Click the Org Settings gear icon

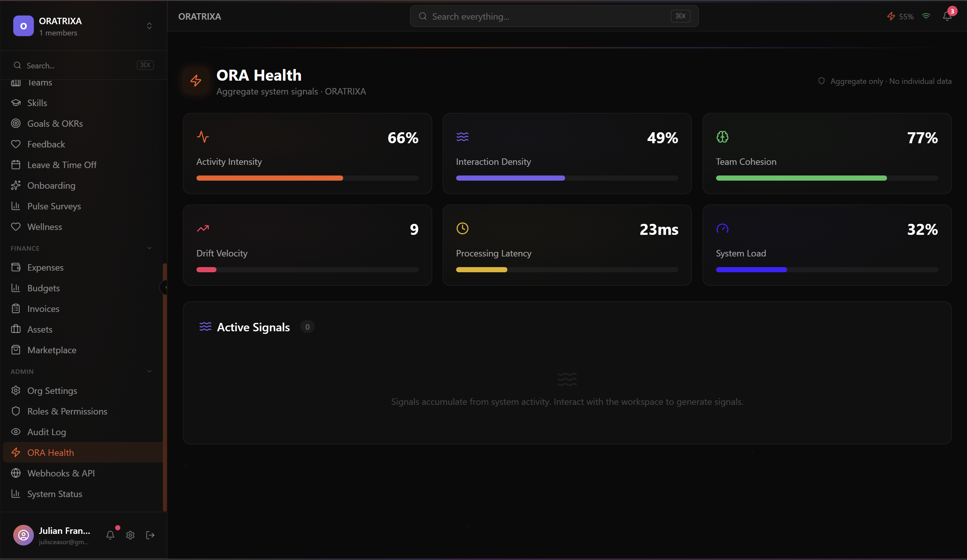point(16,390)
